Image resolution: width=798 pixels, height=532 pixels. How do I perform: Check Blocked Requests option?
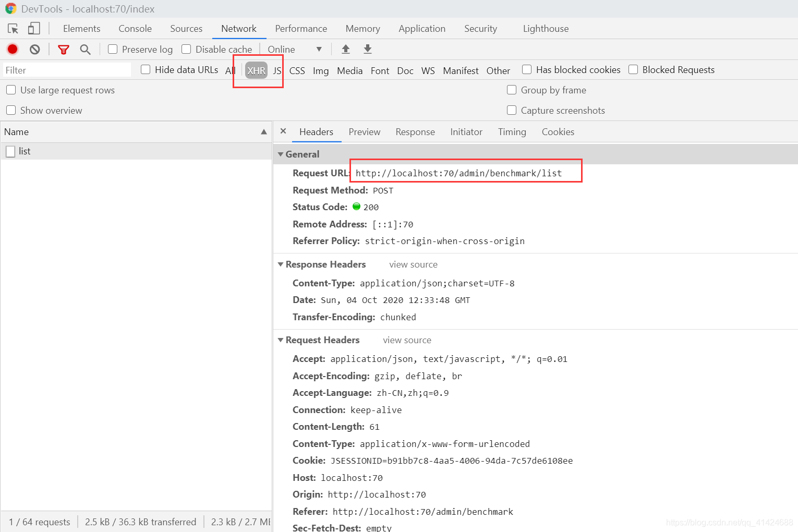point(633,69)
